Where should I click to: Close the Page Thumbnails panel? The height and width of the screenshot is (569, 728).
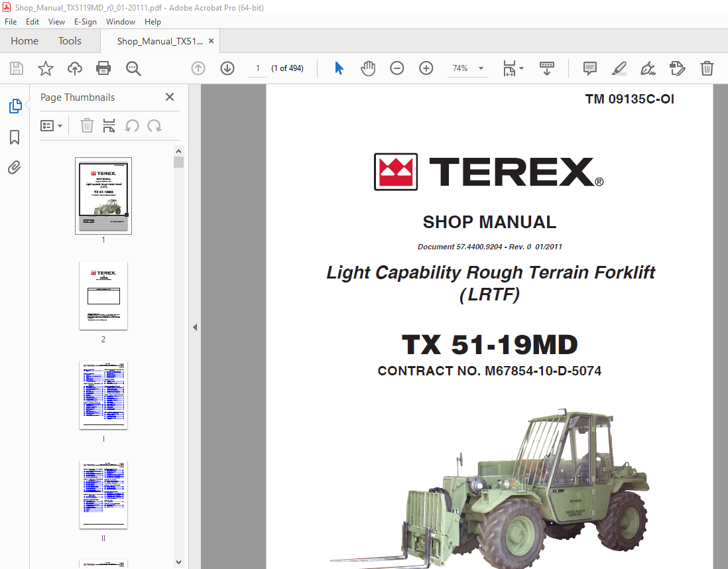point(170,97)
